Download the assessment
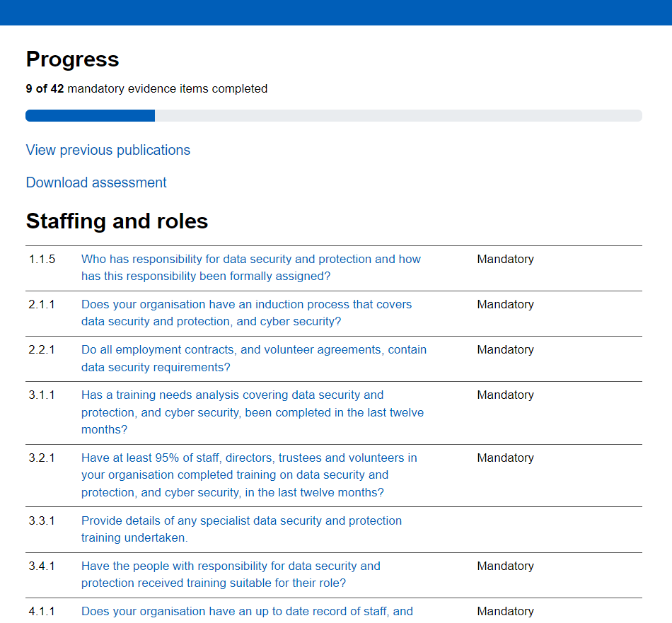672x623 pixels. click(x=95, y=182)
